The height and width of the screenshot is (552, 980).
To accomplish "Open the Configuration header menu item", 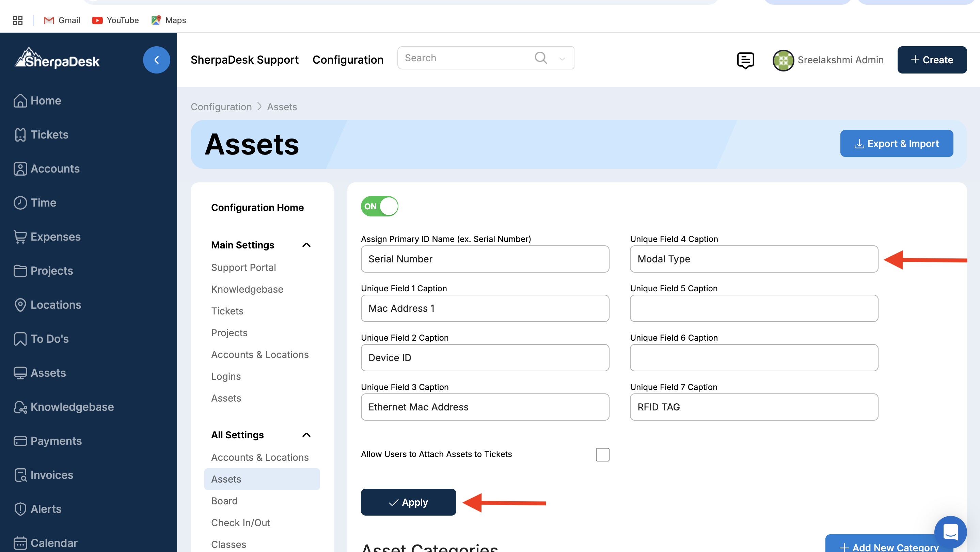I will pyautogui.click(x=348, y=60).
